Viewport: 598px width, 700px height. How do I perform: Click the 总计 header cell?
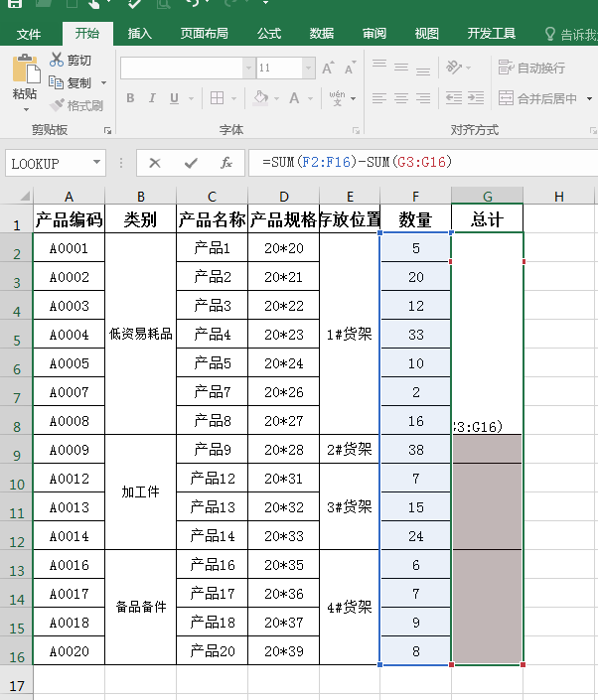tap(488, 219)
